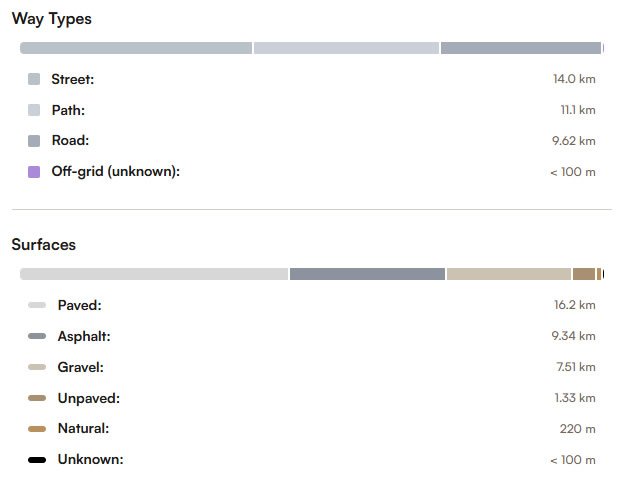Click the Surfaces heading

[x=44, y=244]
